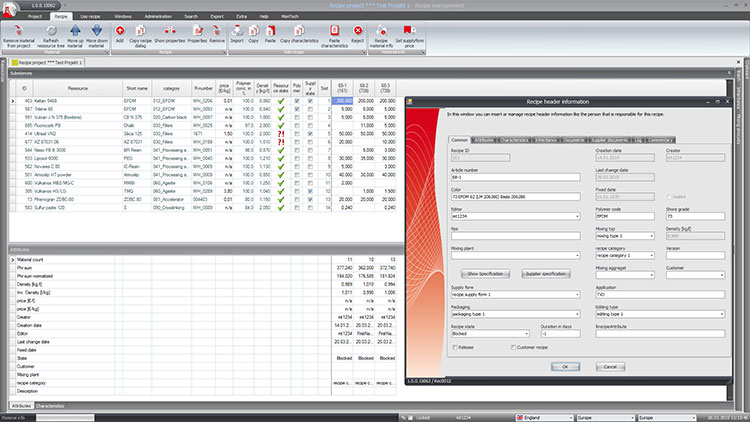Toggle Supply state checkbox for Rhenogran ZDBC-80
The width and height of the screenshot is (750, 422).
(x=310, y=200)
